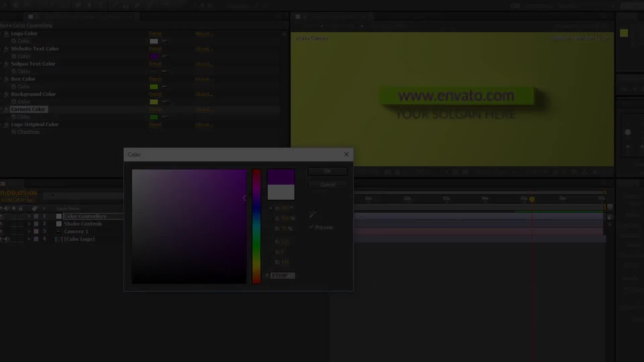Click the fx icon beside Logo Original Color
644x362 pixels.
[x=6, y=124]
